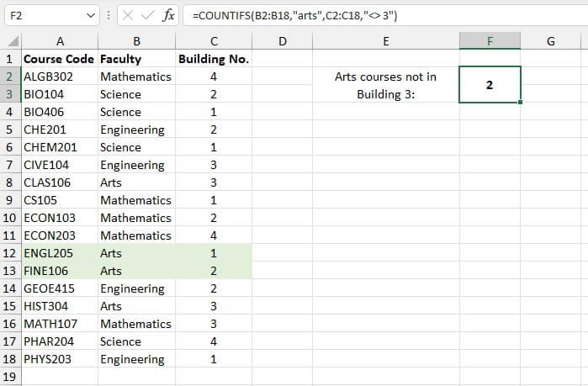Click the Cancel X icon in formula bar
588x386 pixels.
[x=129, y=16]
